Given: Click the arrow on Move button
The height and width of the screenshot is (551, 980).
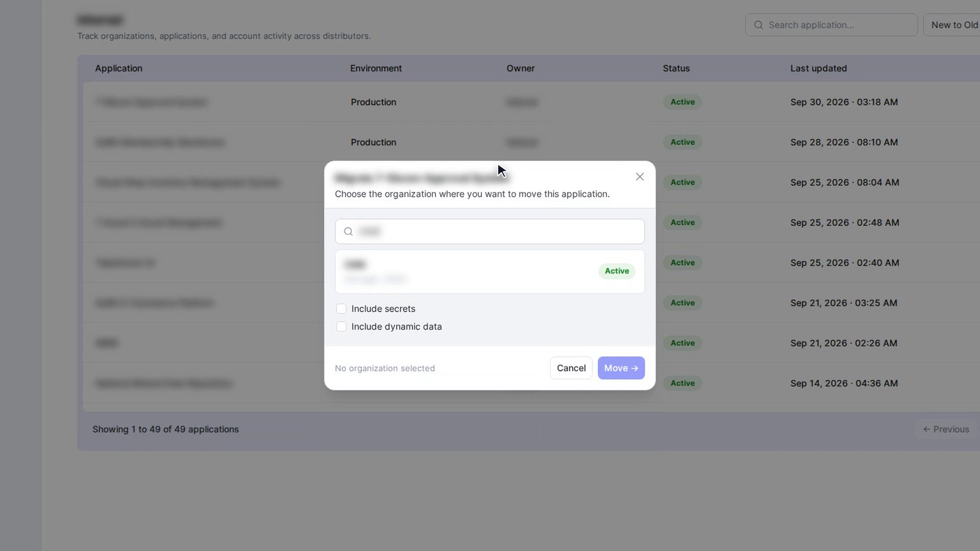Looking at the screenshot, I should [634, 368].
